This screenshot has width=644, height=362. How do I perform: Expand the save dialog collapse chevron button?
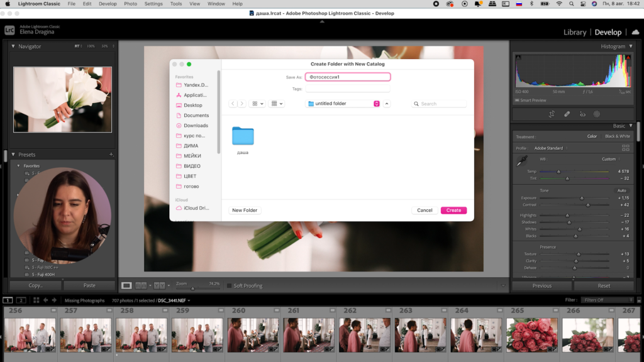(387, 104)
